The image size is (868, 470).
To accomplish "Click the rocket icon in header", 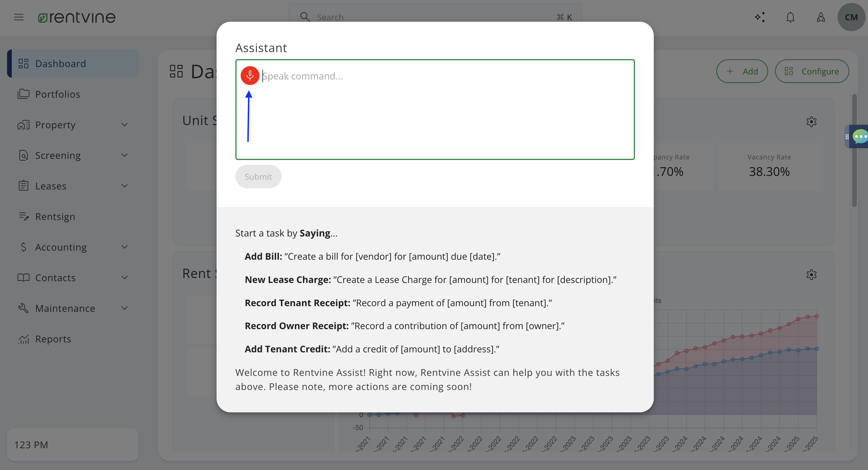I will pos(821,17).
